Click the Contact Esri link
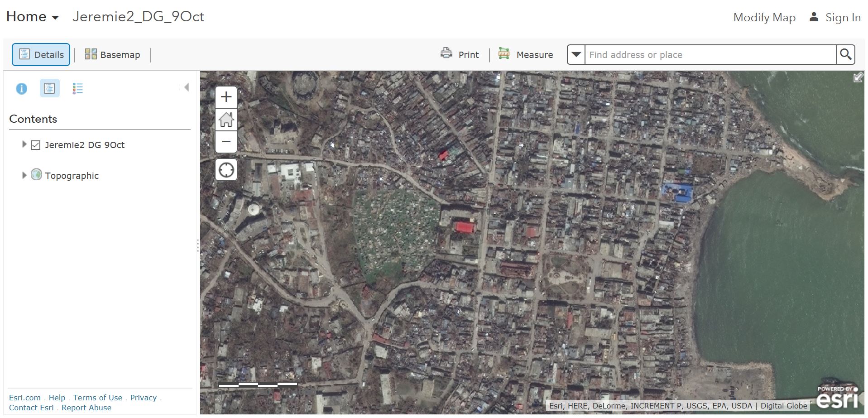The width and height of the screenshot is (868, 418). [31, 408]
